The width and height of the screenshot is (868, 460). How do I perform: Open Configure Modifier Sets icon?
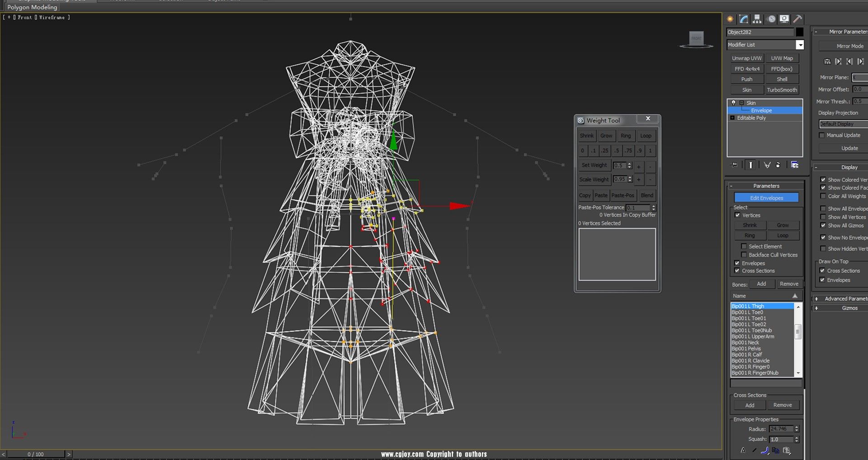795,165
